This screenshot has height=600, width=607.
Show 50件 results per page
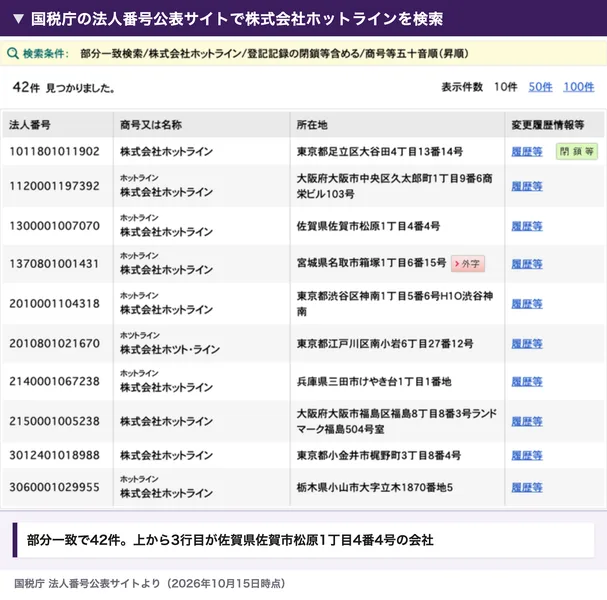coord(540,87)
